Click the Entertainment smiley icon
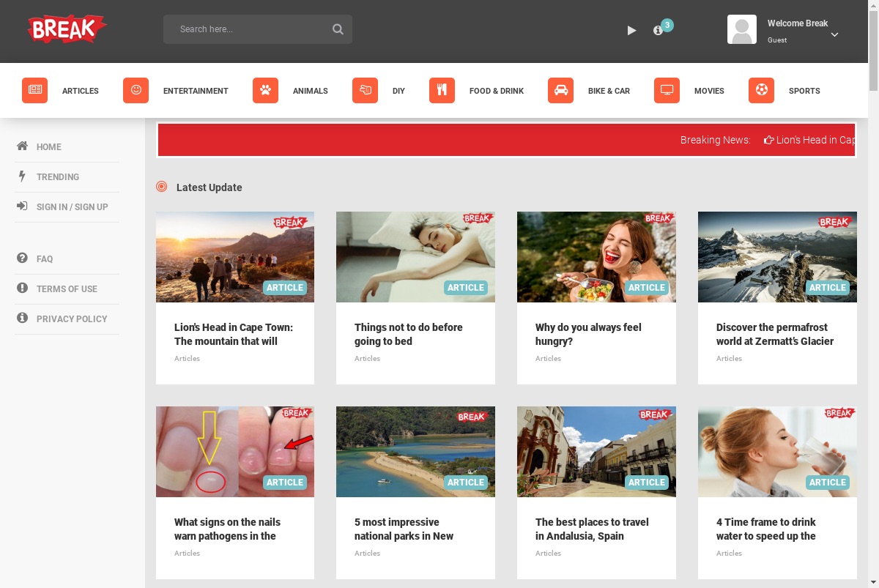The image size is (879, 588). point(136,90)
